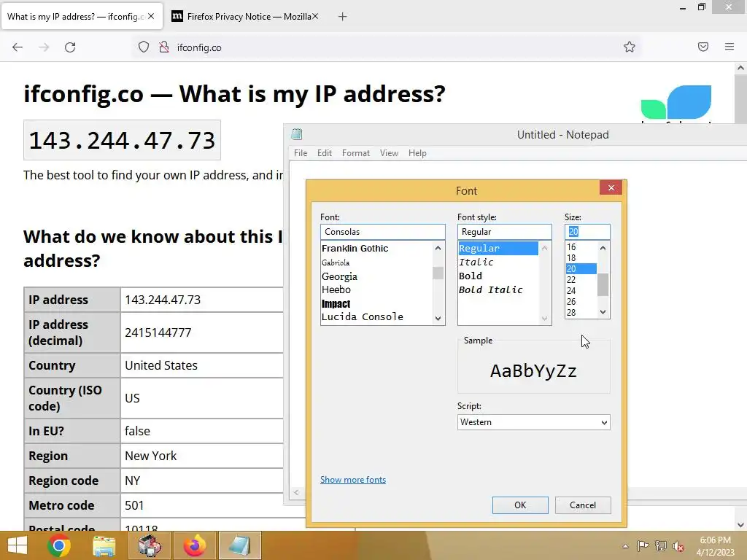Open the Windows Start button
747x560 pixels.
click(x=18, y=545)
